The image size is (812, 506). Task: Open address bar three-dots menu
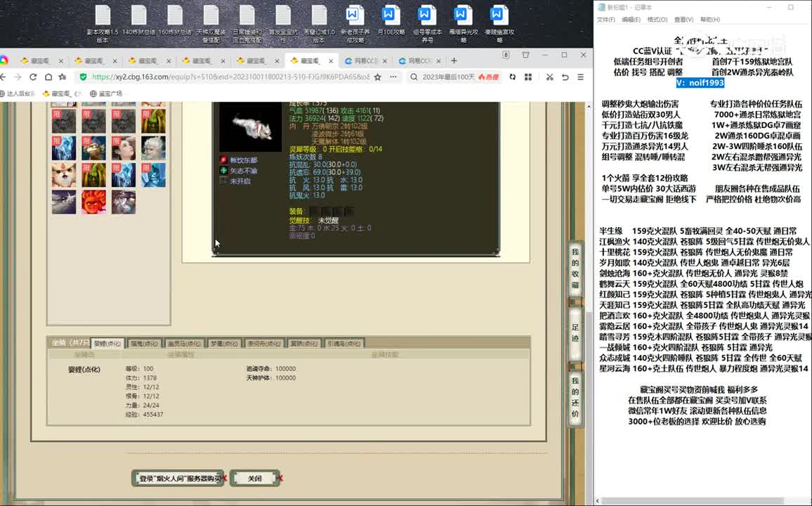tap(393, 77)
